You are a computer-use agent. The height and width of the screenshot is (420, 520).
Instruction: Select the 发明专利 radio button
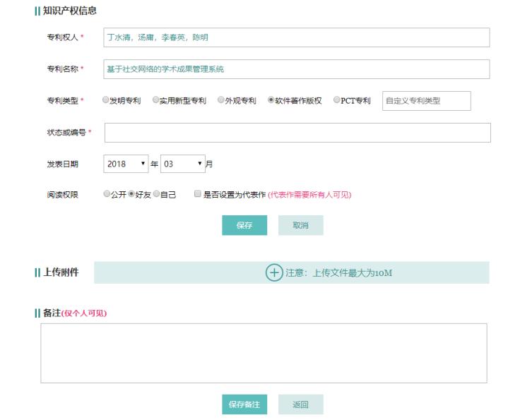click(x=106, y=100)
